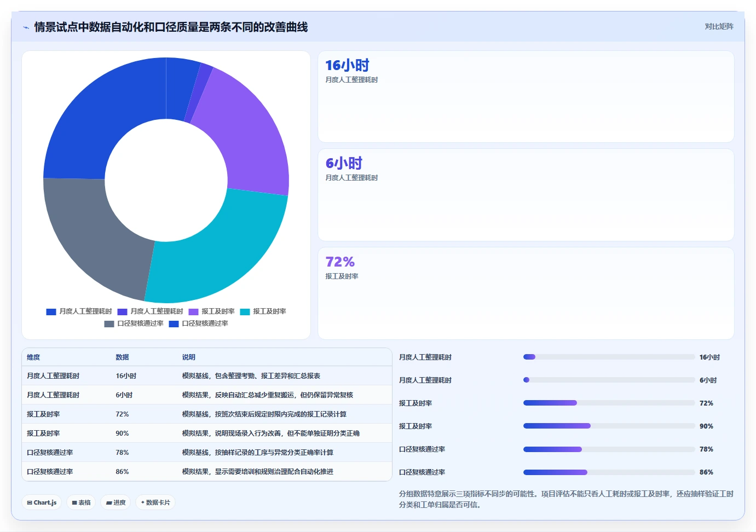The width and height of the screenshot is (756, 532).
Task: Click the page title 情景试点中数据自动化和口径质量是两条不同的改善曲线
Action: (x=171, y=27)
